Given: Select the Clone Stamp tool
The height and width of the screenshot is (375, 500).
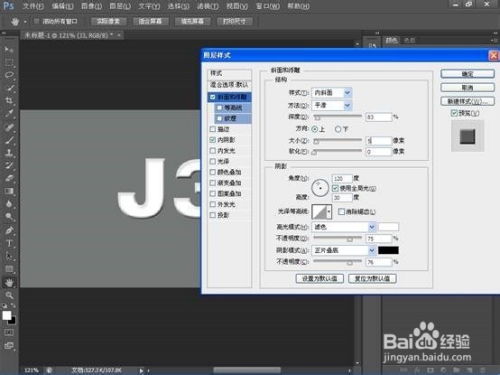Looking at the screenshot, I should pyautogui.click(x=9, y=153).
